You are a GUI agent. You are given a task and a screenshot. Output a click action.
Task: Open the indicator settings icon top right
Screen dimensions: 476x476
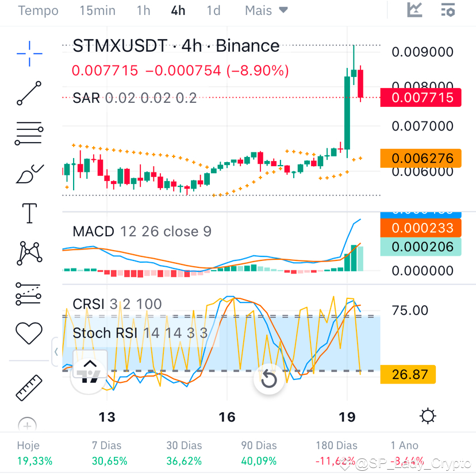click(448, 10)
